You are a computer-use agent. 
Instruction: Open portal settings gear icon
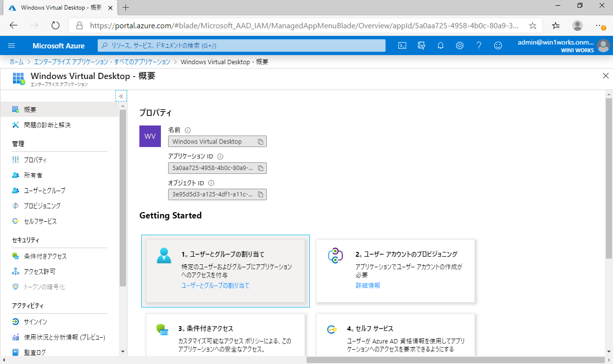[460, 45]
